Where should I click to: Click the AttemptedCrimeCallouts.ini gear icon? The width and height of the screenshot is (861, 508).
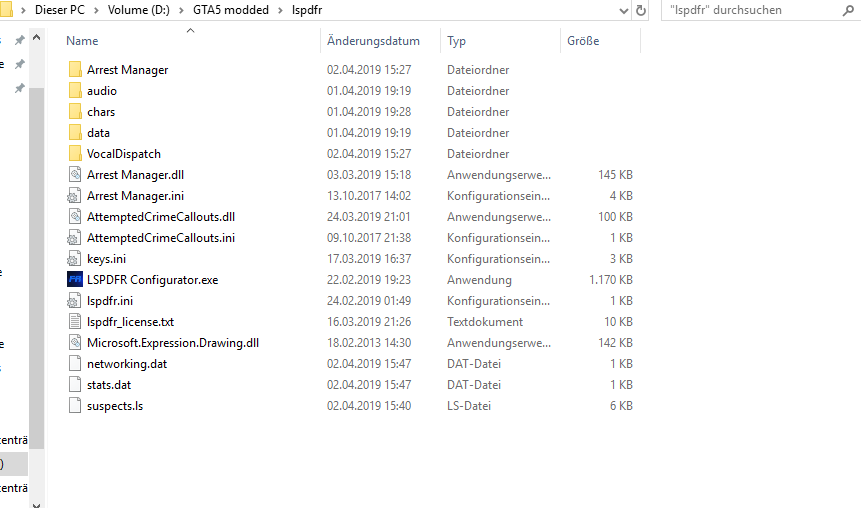click(x=74, y=238)
